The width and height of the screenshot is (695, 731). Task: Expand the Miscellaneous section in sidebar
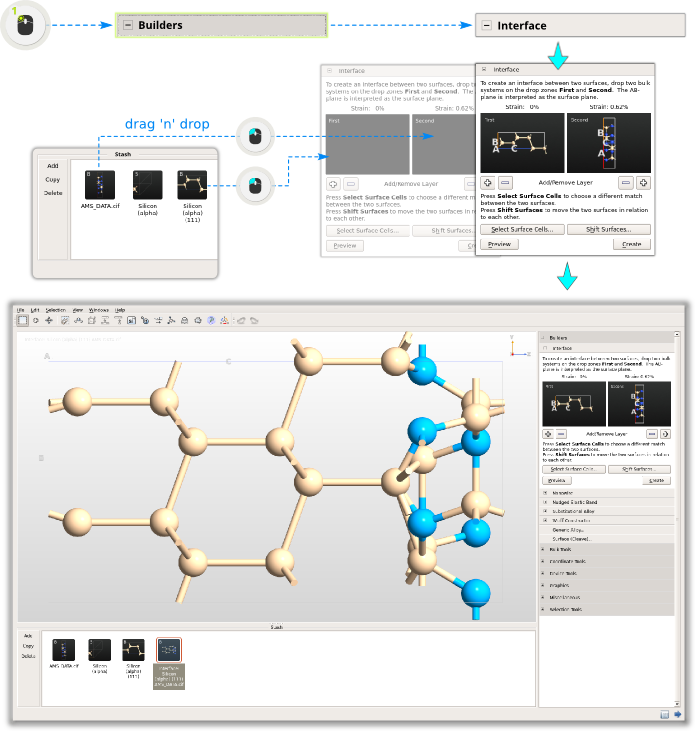click(543, 597)
